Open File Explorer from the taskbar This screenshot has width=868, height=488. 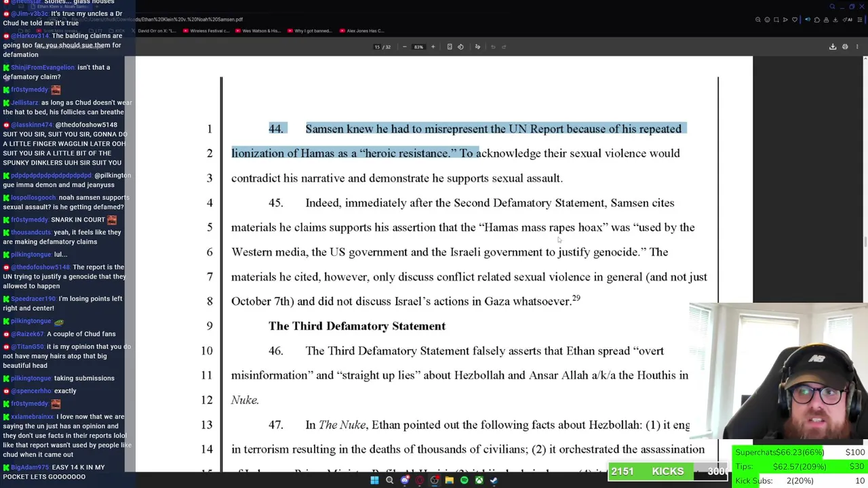click(x=449, y=481)
